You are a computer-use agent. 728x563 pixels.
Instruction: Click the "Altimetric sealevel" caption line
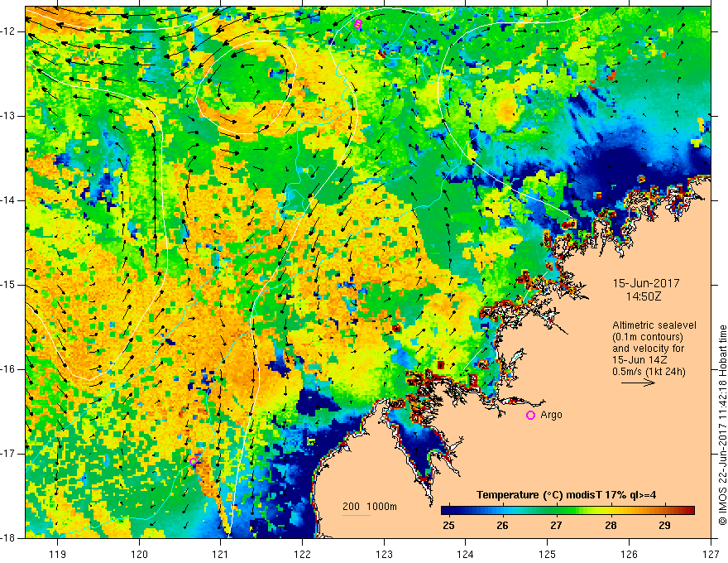pyautogui.click(x=654, y=325)
